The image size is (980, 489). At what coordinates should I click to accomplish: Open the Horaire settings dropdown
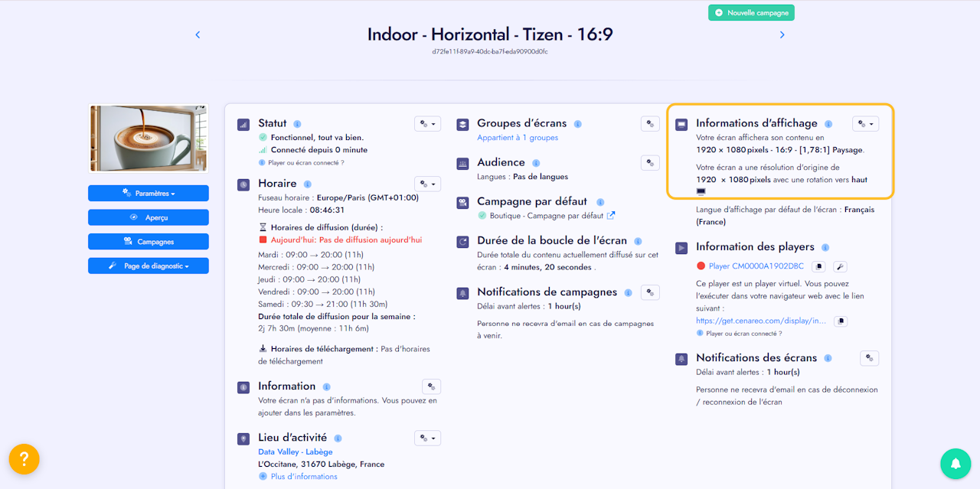[x=427, y=184]
